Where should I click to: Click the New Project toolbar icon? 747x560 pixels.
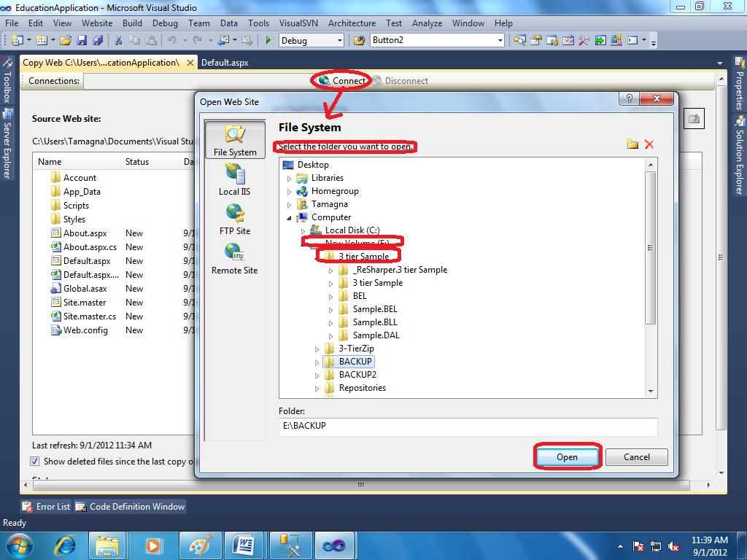pos(18,41)
